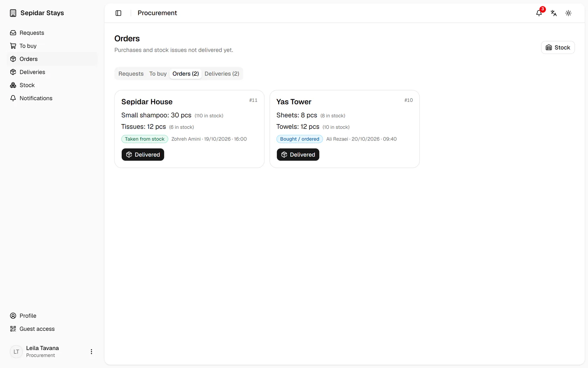Image resolution: width=588 pixels, height=368 pixels.
Task: Click order number #11
Action: click(253, 100)
